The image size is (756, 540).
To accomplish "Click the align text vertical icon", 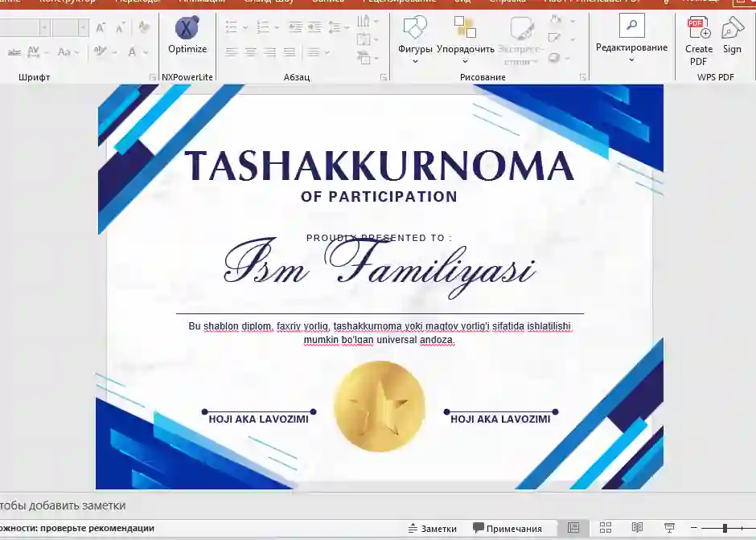I will point(364,39).
